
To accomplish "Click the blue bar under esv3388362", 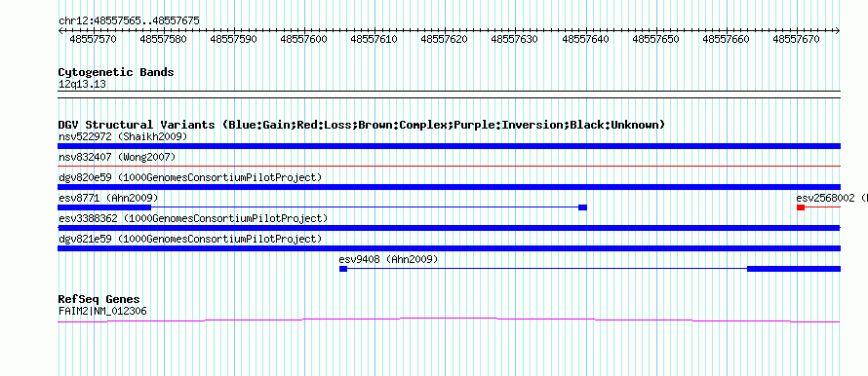I will [x=449, y=228].
